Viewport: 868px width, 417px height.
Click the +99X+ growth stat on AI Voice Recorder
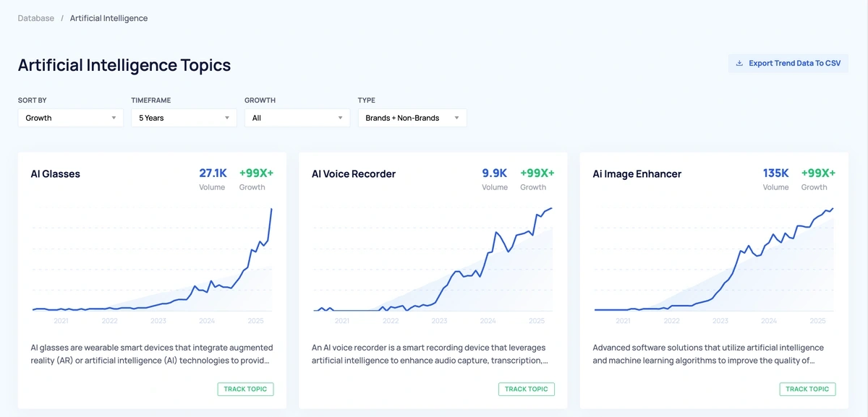click(x=537, y=173)
